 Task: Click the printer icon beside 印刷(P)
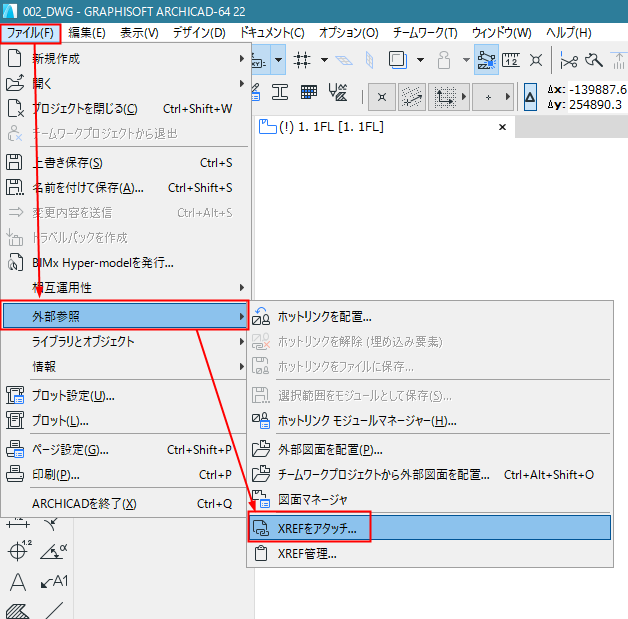click(15, 474)
